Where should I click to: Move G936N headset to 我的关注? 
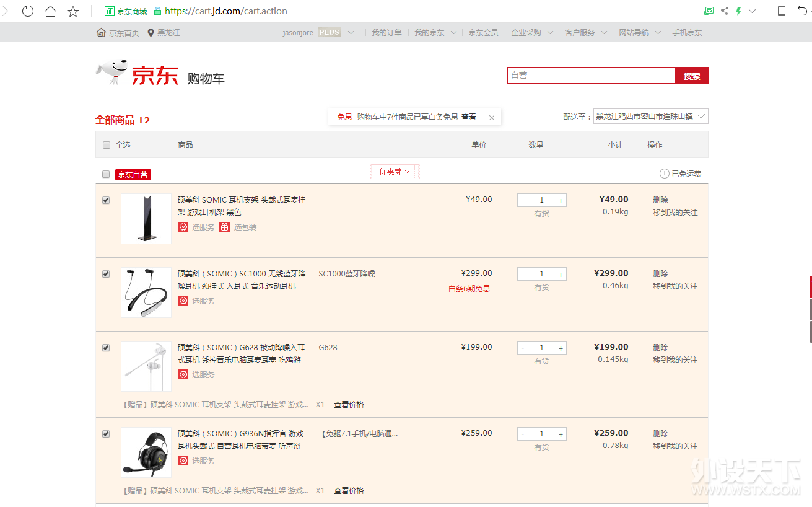pos(675,446)
